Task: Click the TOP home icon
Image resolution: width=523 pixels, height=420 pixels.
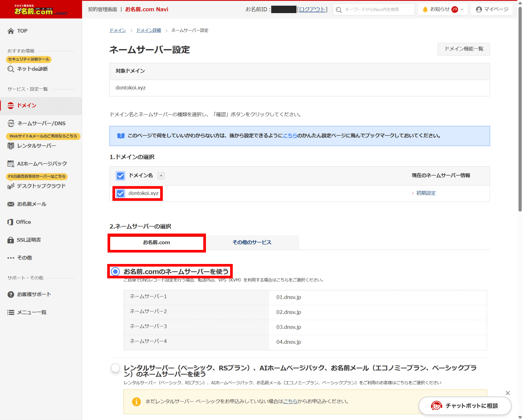Action: (x=11, y=31)
